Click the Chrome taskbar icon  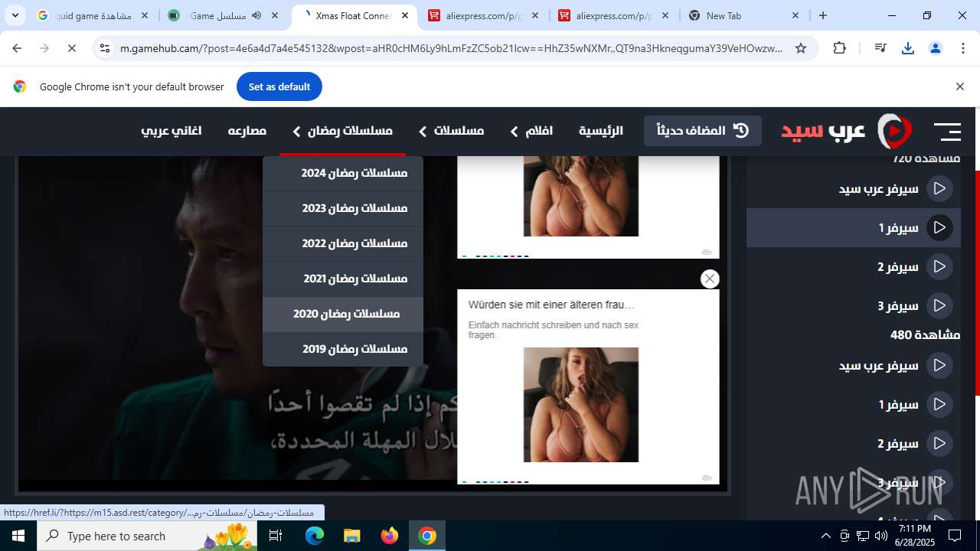(x=427, y=536)
